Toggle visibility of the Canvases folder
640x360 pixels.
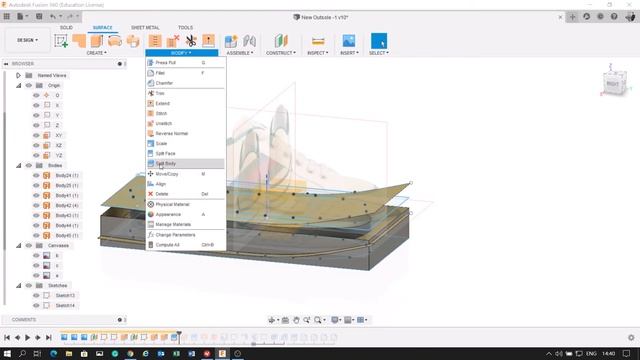pyautogui.click(x=29, y=246)
